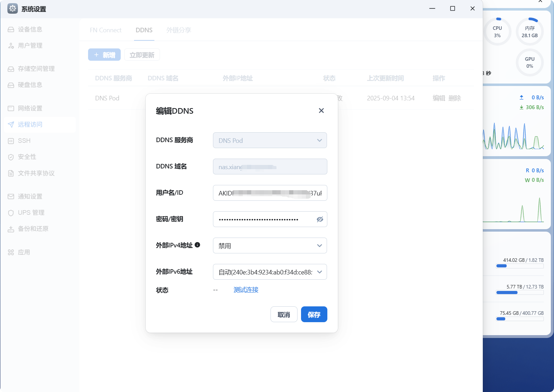Click the 操作 column header
Image resolution: width=554 pixels, height=392 pixels.
(439, 78)
